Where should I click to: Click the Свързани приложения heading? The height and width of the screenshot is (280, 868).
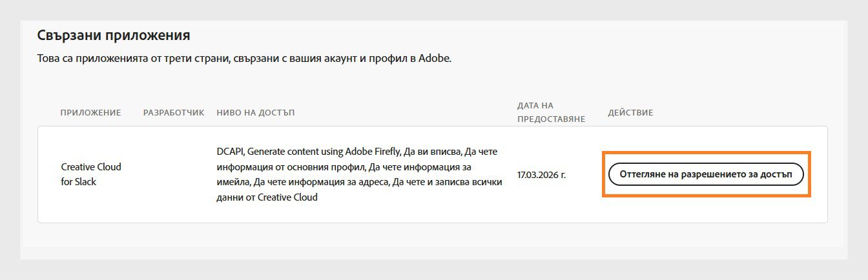click(x=113, y=35)
